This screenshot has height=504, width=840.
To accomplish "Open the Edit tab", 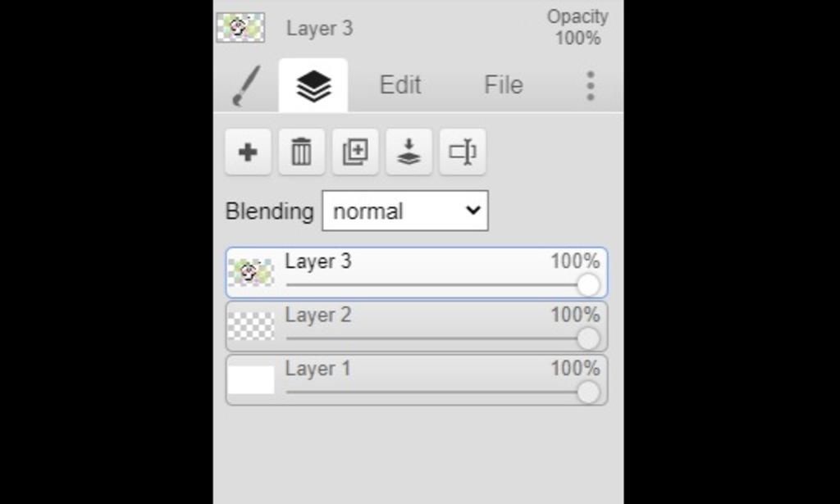I will click(x=400, y=85).
